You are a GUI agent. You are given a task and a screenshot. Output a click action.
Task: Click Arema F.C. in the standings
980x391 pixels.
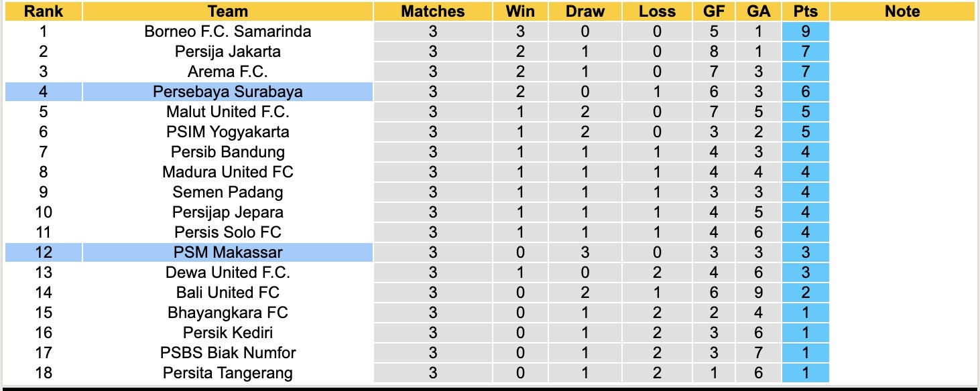[228, 72]
